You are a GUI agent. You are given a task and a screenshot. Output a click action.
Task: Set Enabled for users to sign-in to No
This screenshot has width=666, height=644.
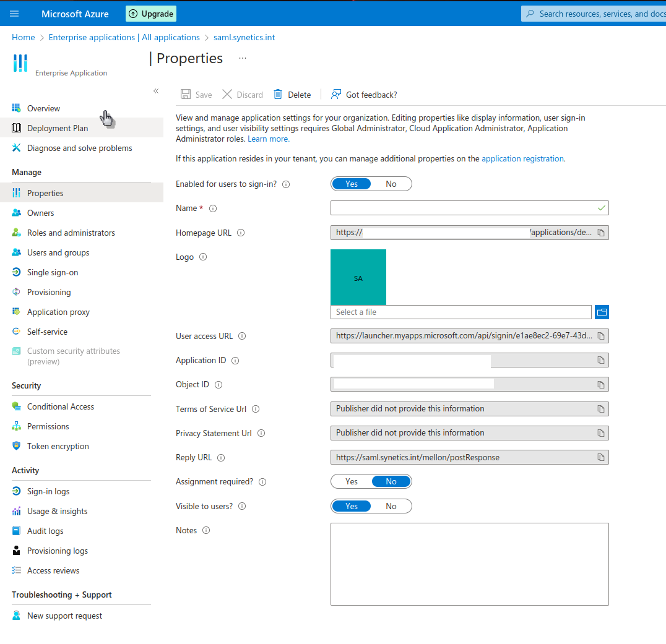[x=391, y=184]
